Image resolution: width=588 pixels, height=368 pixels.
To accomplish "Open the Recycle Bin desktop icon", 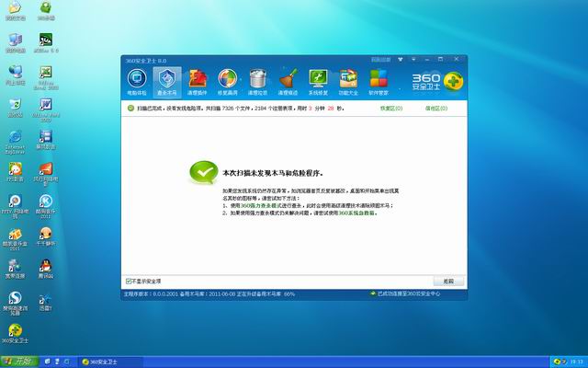I will click(x=16, y=108).
